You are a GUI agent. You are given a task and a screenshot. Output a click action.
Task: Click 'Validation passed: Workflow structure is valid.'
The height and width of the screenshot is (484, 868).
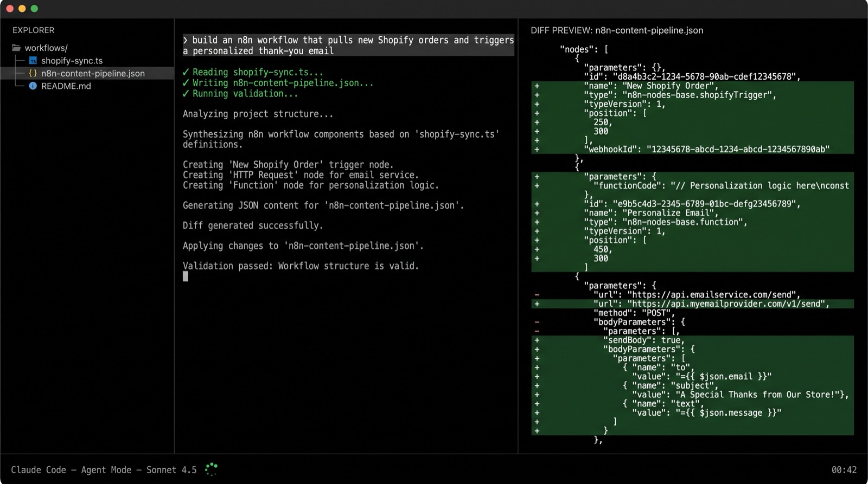[301, 266]
